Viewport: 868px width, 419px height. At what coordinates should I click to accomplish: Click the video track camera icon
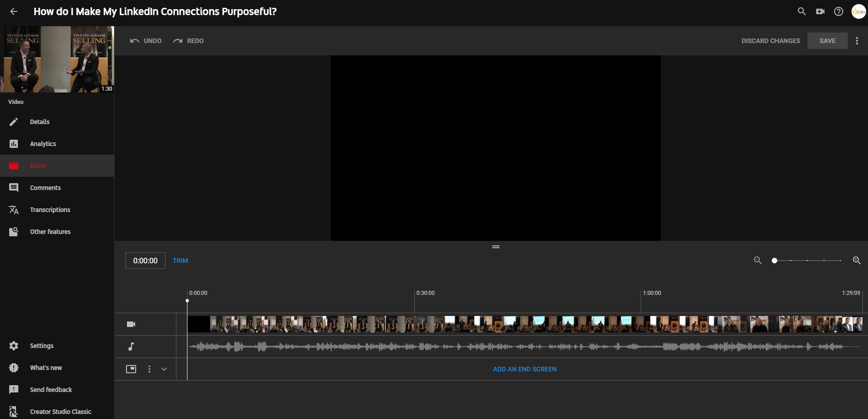click(131, 324)
